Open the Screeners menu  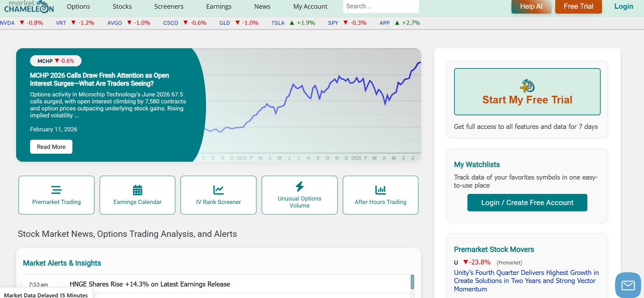click(x=169, y=7)
